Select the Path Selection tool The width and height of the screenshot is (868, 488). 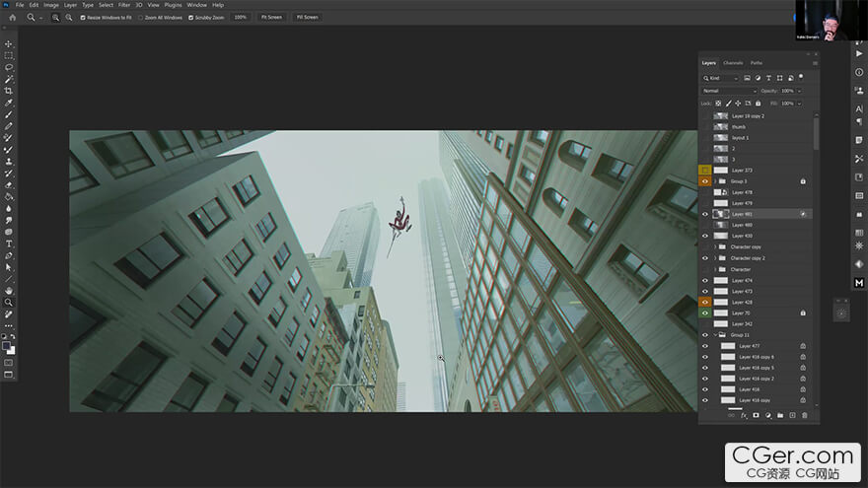tap(8, 267)
